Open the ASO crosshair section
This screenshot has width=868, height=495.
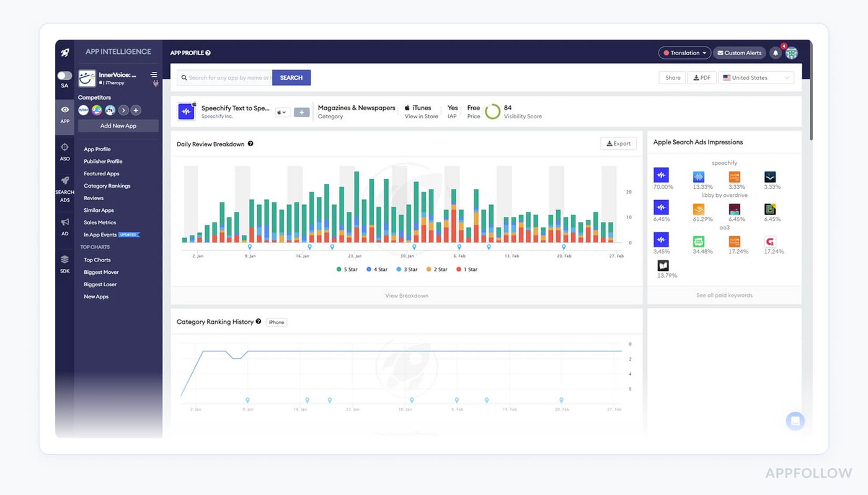click(64, 151)
